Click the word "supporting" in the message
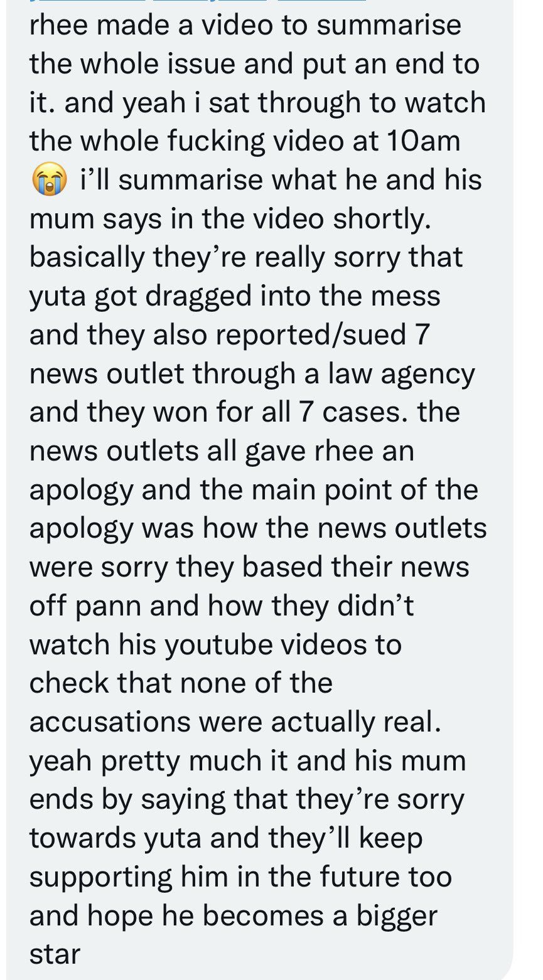Image resolution: width=543 pixels, height=980 pixels. click(100, 878)
